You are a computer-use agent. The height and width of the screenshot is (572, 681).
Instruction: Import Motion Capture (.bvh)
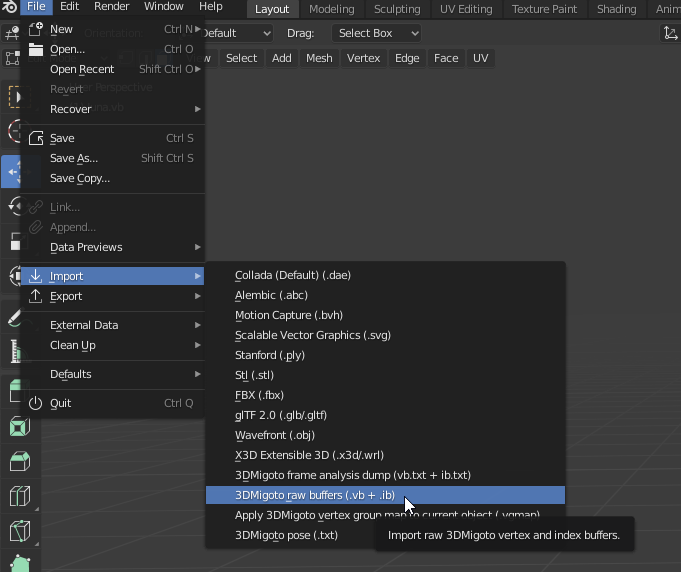[x=385, y=315]
